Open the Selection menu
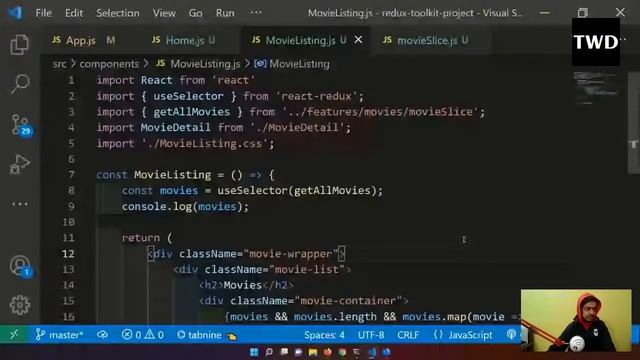 tap(118, 13)
